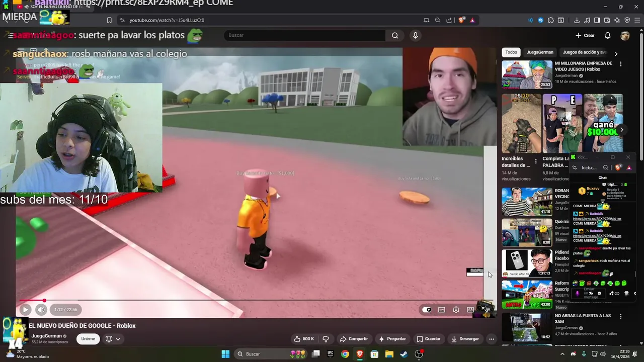Click the youtube.com address bar URL
The width and height of the screenshot is (644, 362).
(x=167, y=20)
